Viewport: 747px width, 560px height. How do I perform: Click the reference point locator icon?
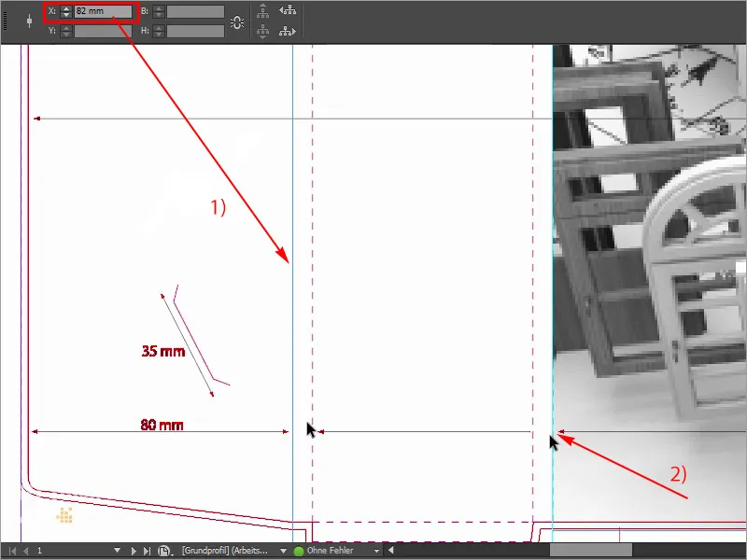(30, 21)
